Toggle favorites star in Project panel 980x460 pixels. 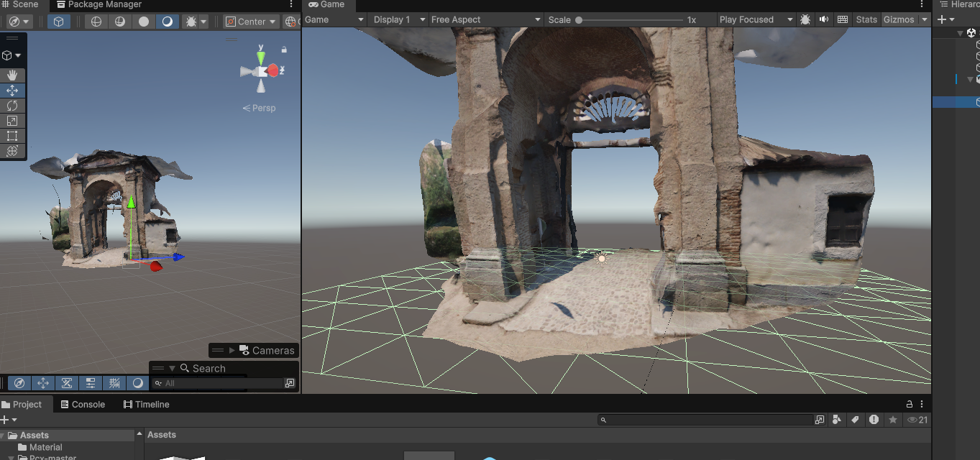click(893, 420)
